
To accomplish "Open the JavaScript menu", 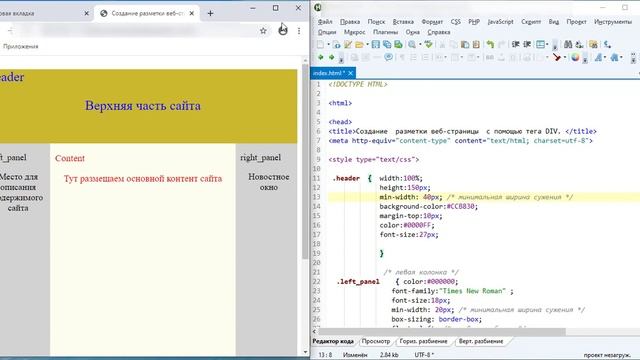I will [x=500, y=22].
